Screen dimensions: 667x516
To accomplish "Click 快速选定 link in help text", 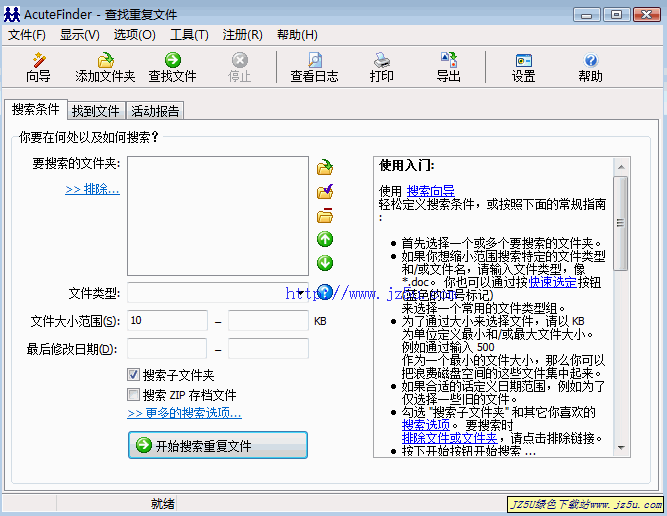I will pyautogui.click(x=553, y=282).
